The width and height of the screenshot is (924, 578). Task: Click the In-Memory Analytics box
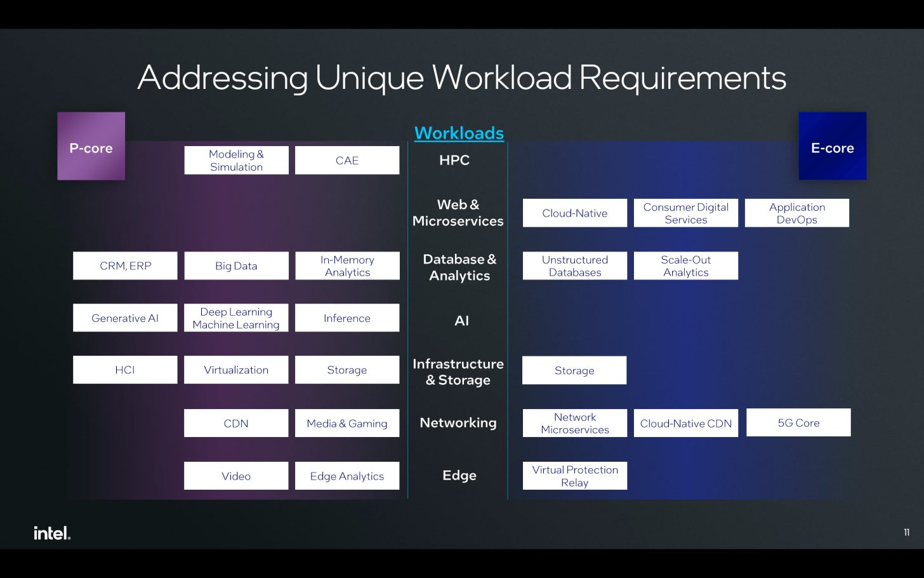(x=347, y=265)
